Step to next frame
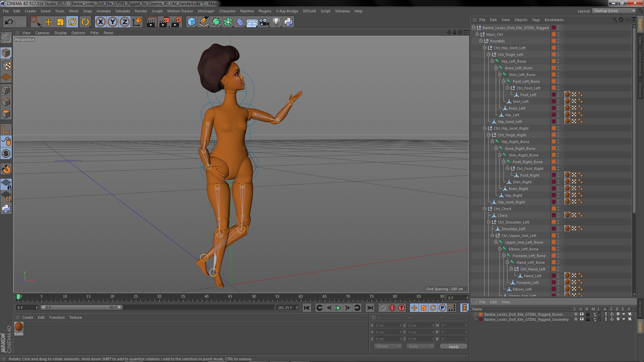Viewport: 644px width, 362px height. pyautogui.click(x=347, y=308)
